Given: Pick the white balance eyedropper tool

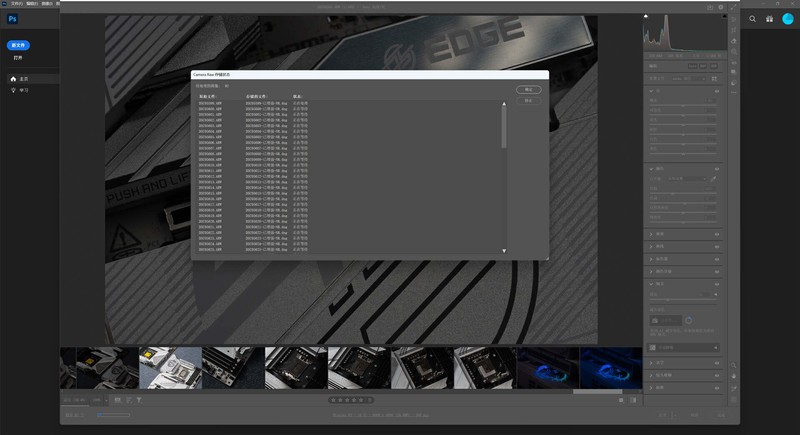Looking at the screenshot, I should click(x=713, y=179).
